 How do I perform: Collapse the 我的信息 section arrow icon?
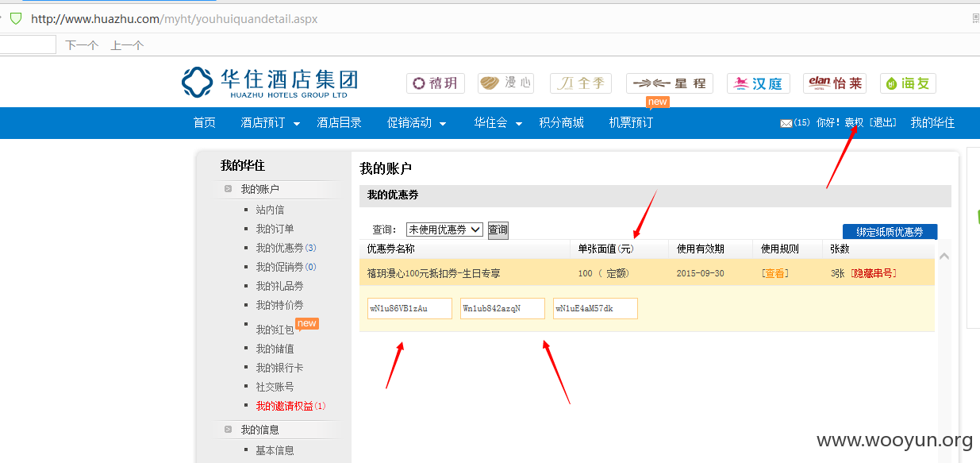(228, 430)
